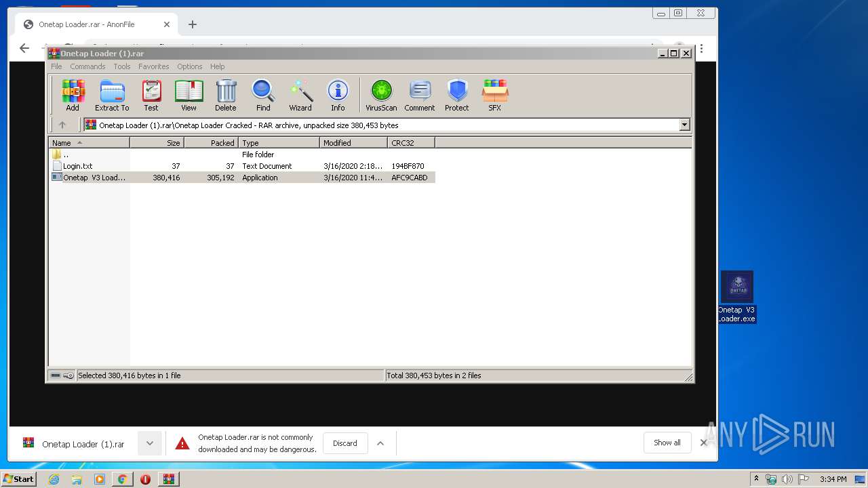The image size is (868, 488).
Task: Click the SFX toolbar icon
Action: coord(495,95)
